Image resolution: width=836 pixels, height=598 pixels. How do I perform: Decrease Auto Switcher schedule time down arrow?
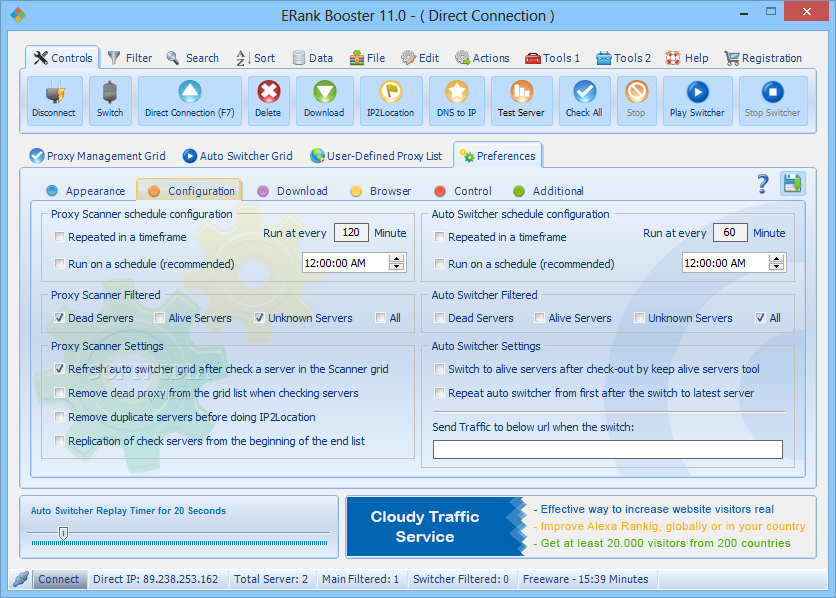[777, 266]
